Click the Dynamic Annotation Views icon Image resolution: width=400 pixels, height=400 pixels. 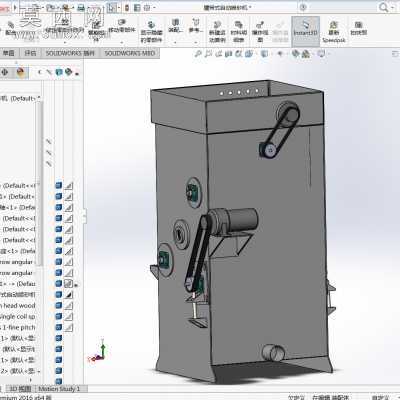[239, 53]
